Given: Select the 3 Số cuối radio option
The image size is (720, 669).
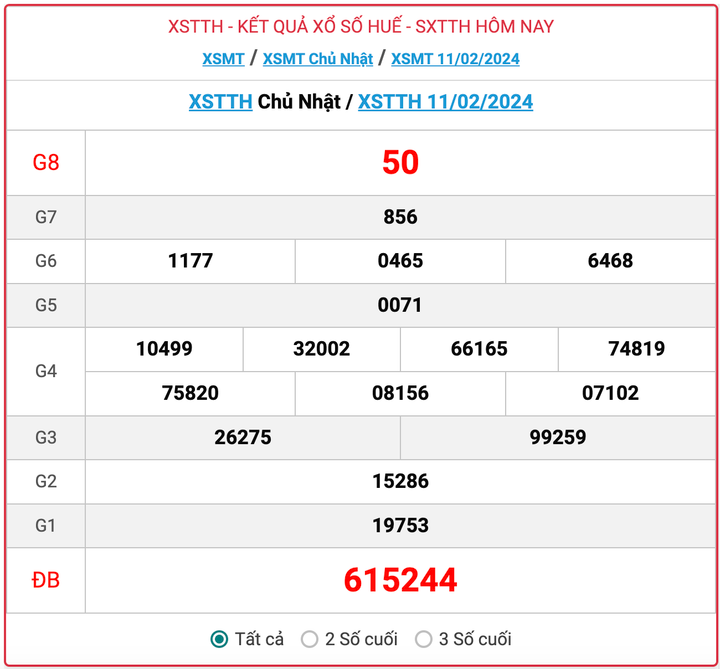Looking at the screenshot, I should click(423, 639).
